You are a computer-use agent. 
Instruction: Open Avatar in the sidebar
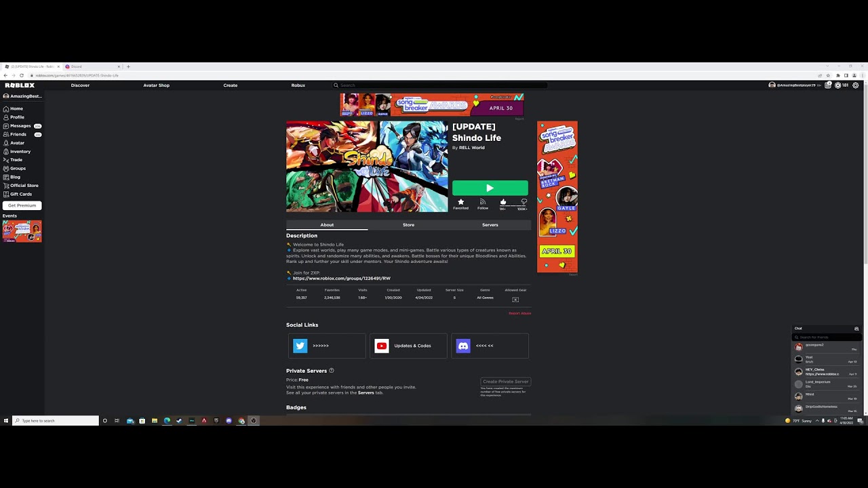(x=14, y=143)
